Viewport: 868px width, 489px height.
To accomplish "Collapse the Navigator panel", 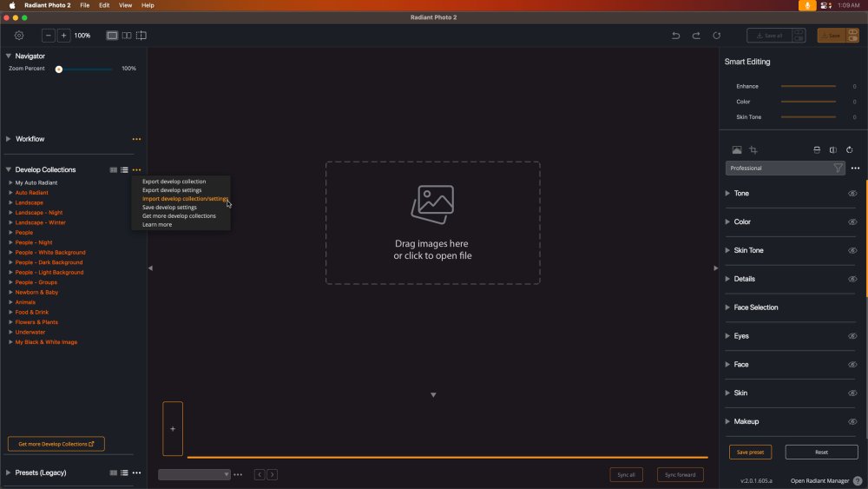I will click(9, 56).
